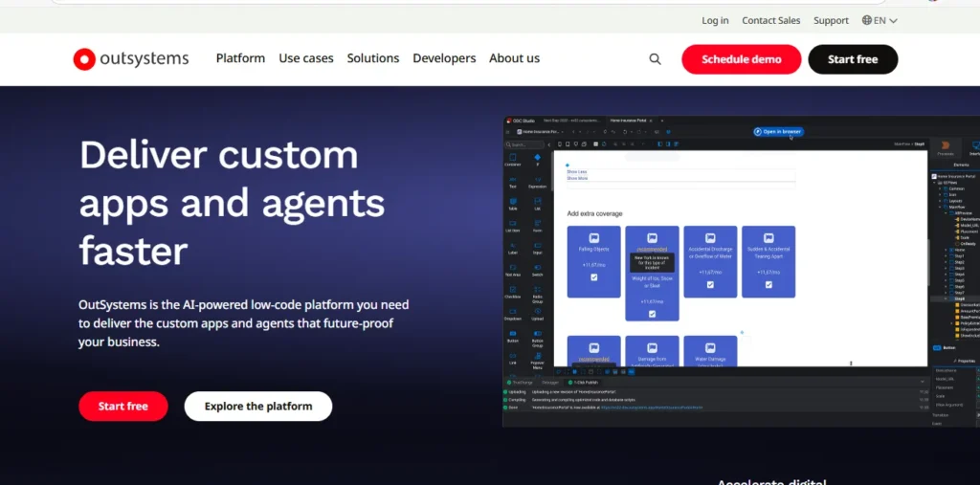Collapse the ODC Studio bottom publish panel chevron
Screen dimensions: 980x485
pos(922,382)
